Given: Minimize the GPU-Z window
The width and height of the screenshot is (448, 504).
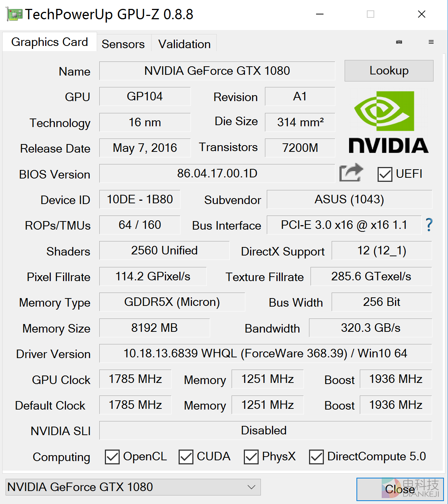Looking at the screenshot, I should click(320, 14).
